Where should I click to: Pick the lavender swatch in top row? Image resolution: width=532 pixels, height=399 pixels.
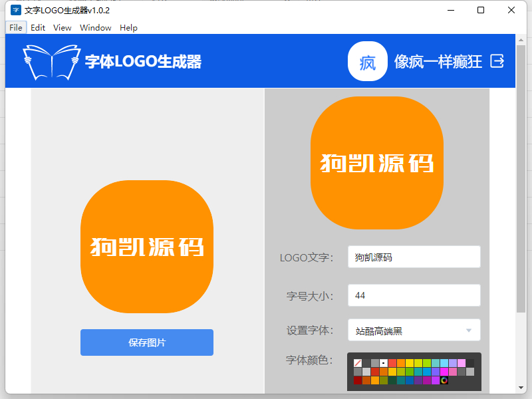click(x=453, y=363)
